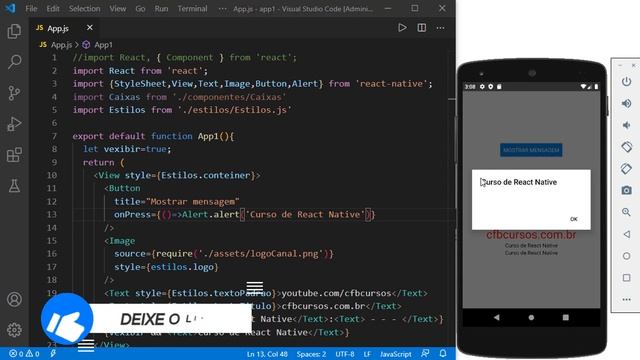Click emulator toolbar back triangle
The height and width of the screenshot is (360, 640).
(x=626, y=234)
